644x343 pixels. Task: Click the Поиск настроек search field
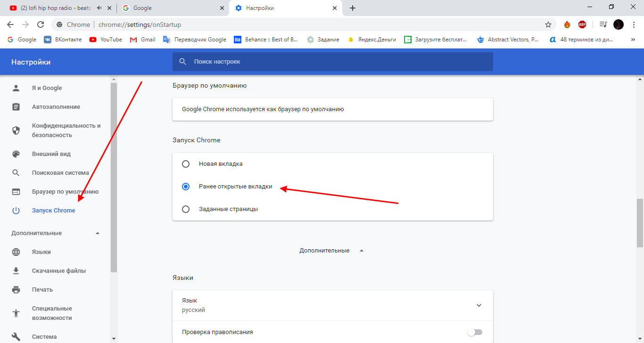(x=333, y=62)
